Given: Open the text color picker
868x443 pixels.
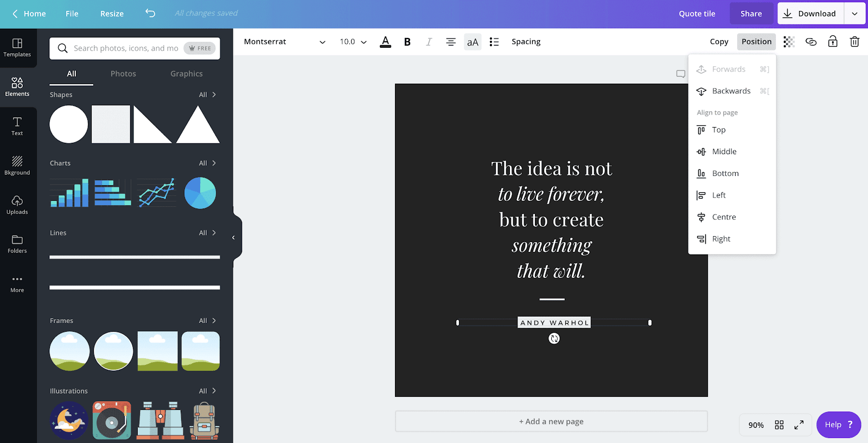Looking at the screenshot, I should pyautogui.click(x=385, y=42).
